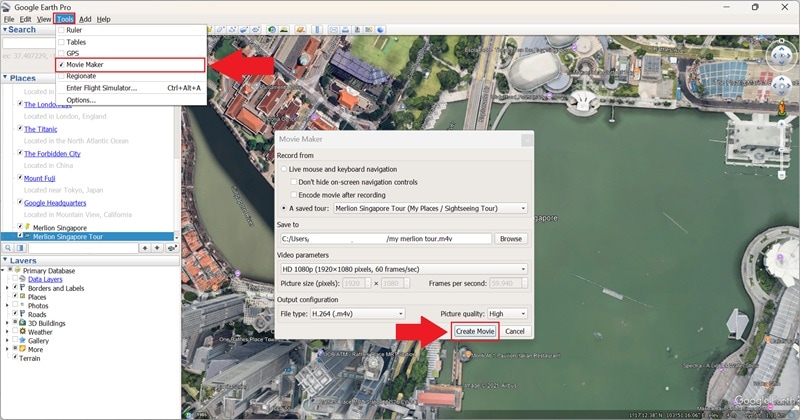Enable the Weather layer checkbox

(x=15, y=332)
